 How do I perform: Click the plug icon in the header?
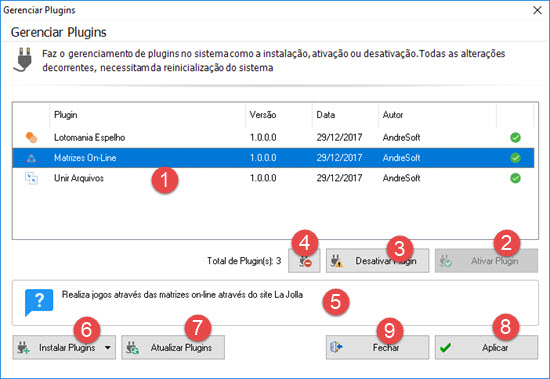(x=23, y=60)
